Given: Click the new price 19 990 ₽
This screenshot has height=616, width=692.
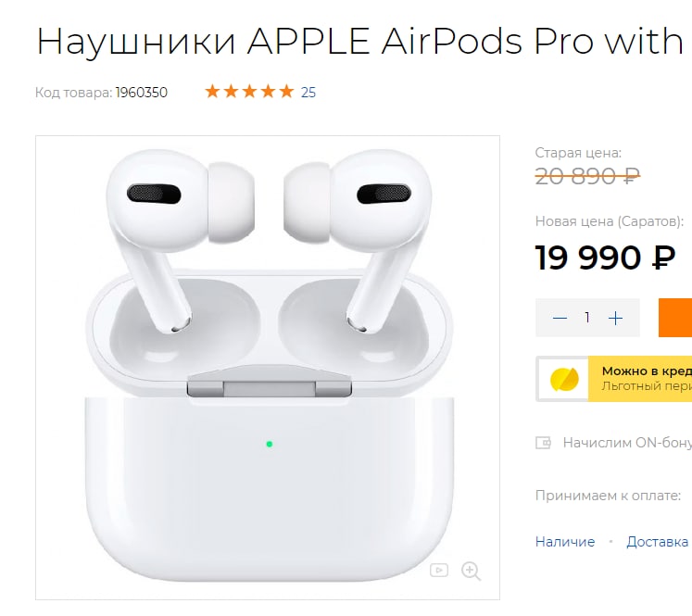Looking at the screenshot, I should pos(605,258).
